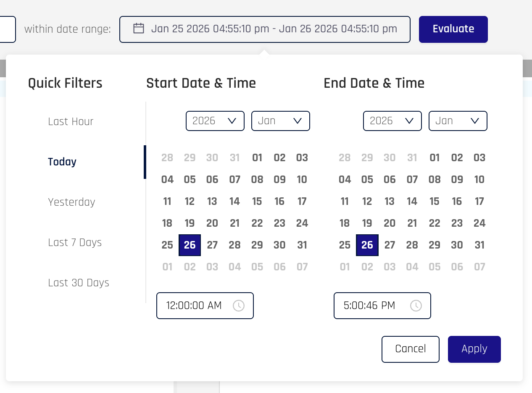532x393 pixels.
Task: Select the Last Hour quick filter
Action: pos(71,121)
